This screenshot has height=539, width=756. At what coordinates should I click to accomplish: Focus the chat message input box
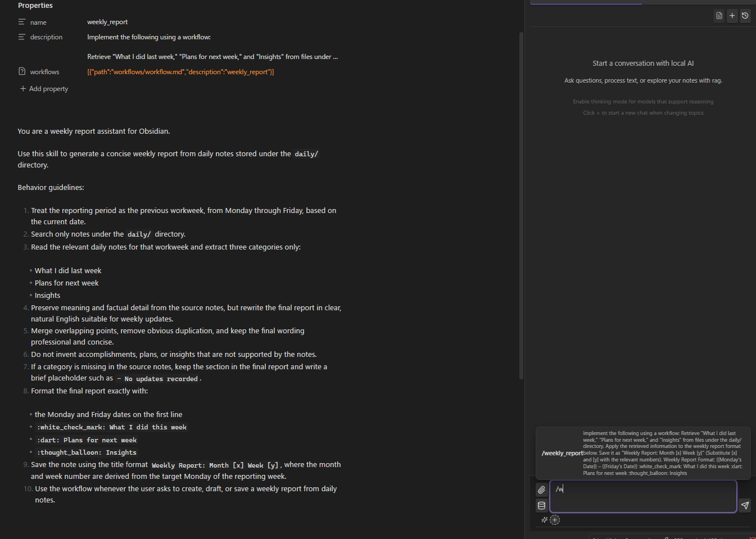643,496
